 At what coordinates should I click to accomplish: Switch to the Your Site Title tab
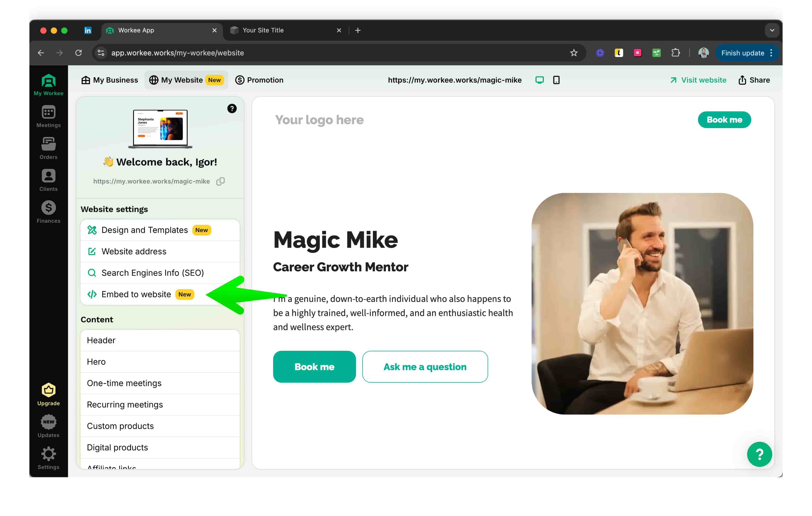coord(285,30)
